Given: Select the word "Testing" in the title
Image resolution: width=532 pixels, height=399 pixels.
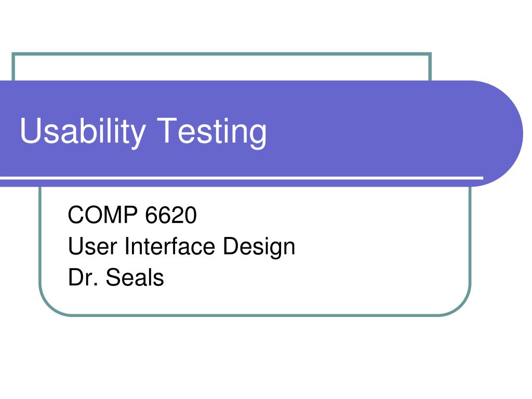Looking at the screenshot, I should click(212, 132).
